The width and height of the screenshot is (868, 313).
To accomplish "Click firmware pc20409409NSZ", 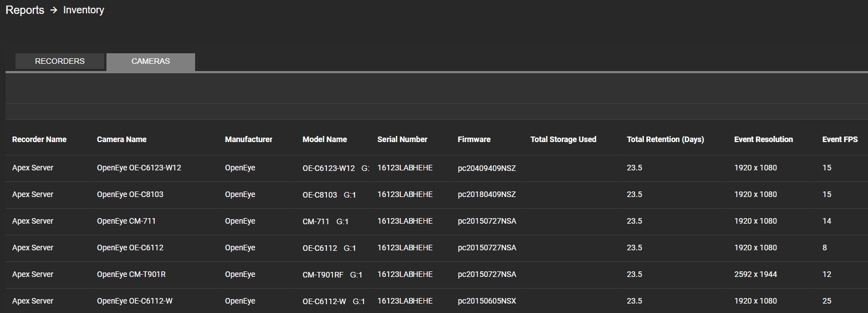I will [x=487, y=168].
